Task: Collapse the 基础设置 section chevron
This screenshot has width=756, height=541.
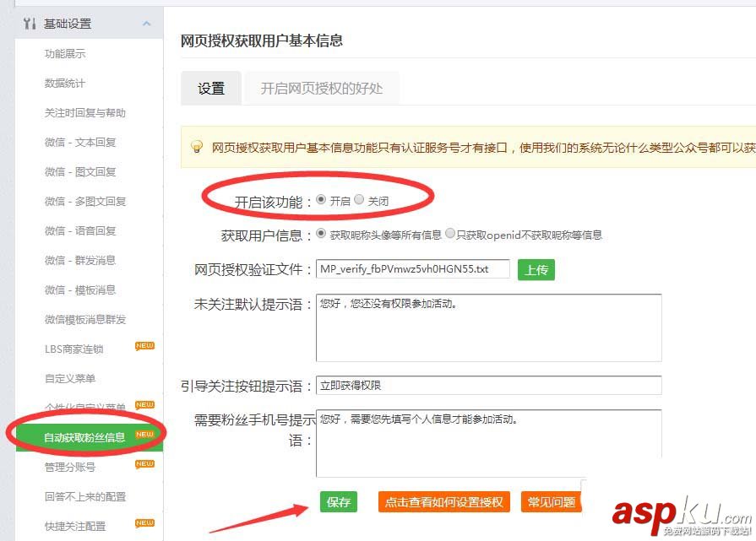Action: click(x=147, y=23)
